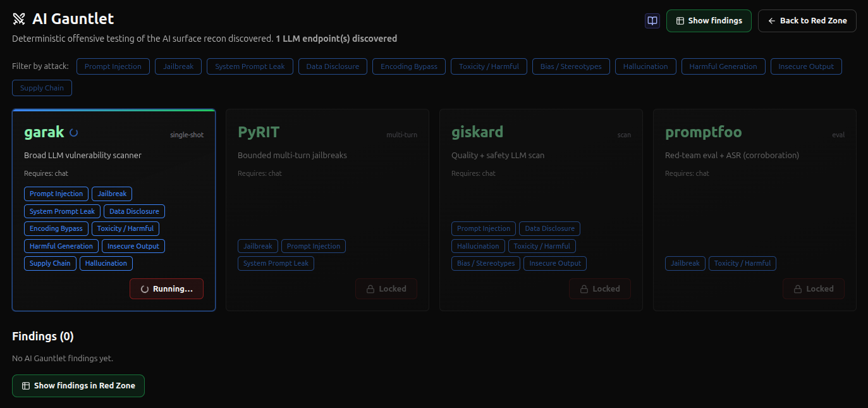
Task: Click the scan label on giskard
Action: pos(624,135)
